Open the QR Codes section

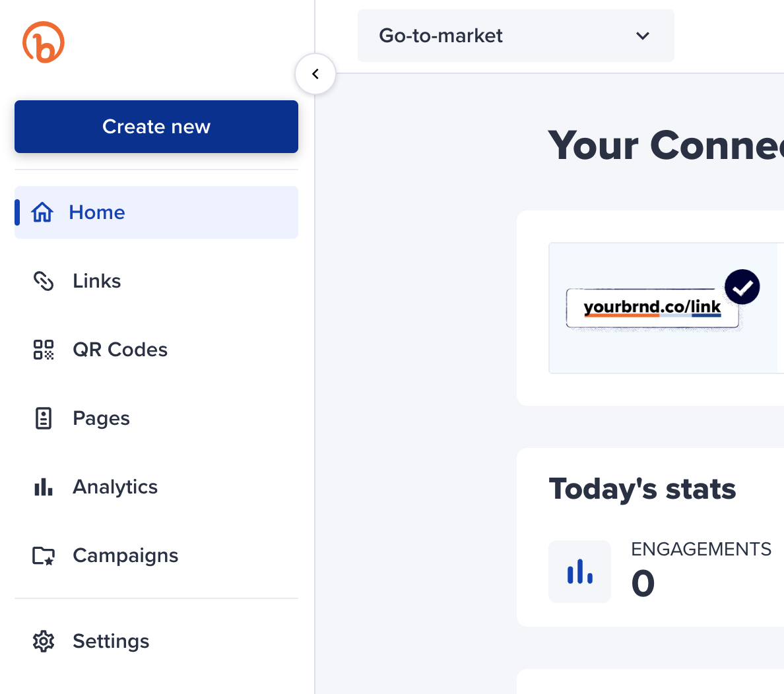(x=156, y=350)
